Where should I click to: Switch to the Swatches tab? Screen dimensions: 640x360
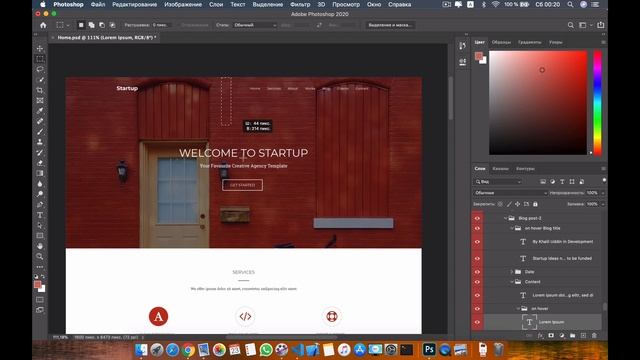point(501,42)
